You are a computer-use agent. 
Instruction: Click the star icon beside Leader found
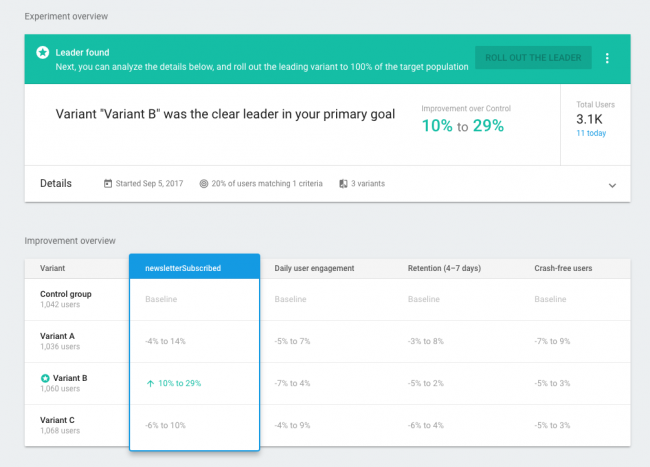point(43,52)
